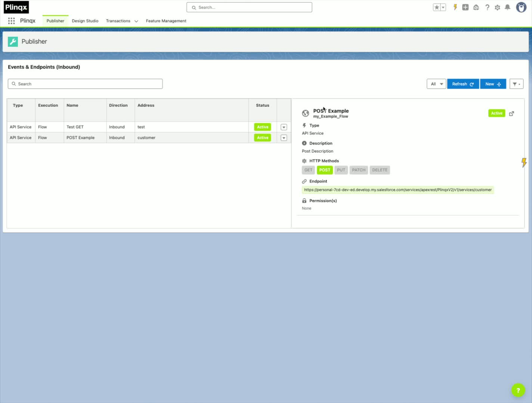Toggle the PUT HTTP method
The width and height of the screenshot is (532, 403).
tap(341, 170)
